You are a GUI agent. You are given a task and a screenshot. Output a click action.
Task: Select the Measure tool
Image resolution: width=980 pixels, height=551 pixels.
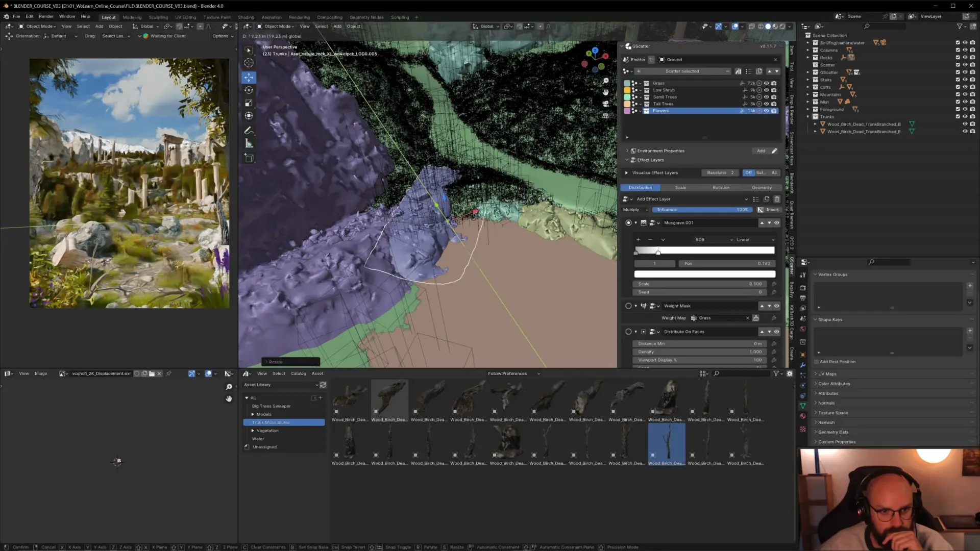[249, 144]
